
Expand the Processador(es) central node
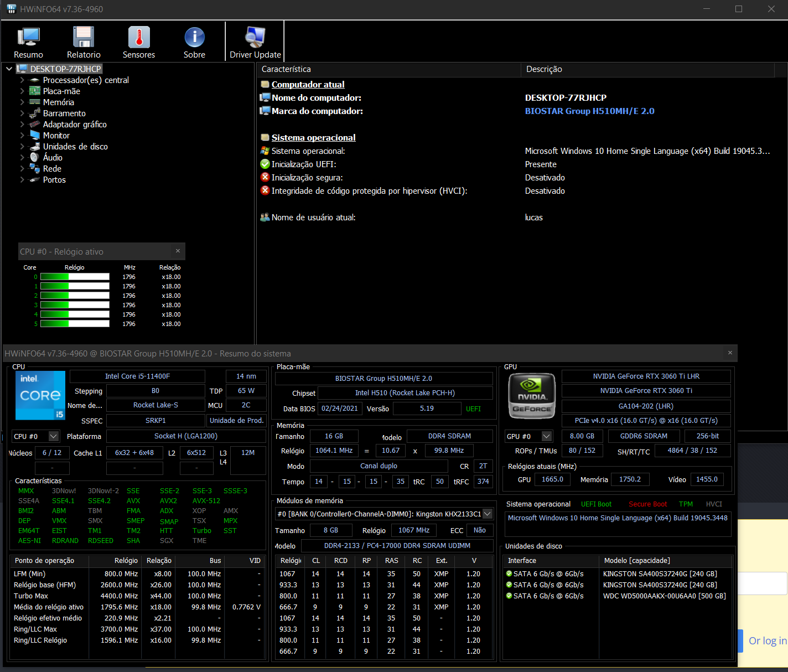click(22, 80)
